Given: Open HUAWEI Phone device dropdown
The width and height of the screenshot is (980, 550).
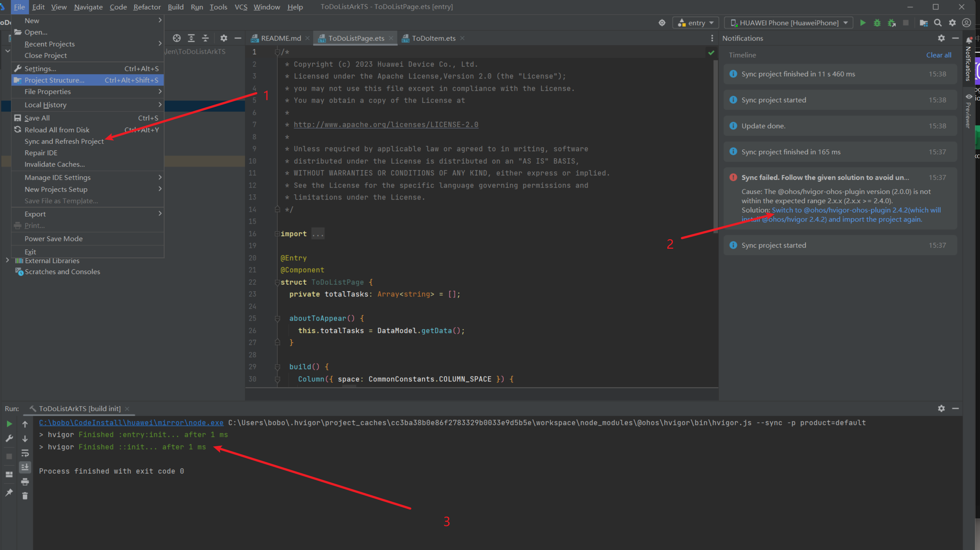Looking at the screenshot, I should [x=788, y=23].
